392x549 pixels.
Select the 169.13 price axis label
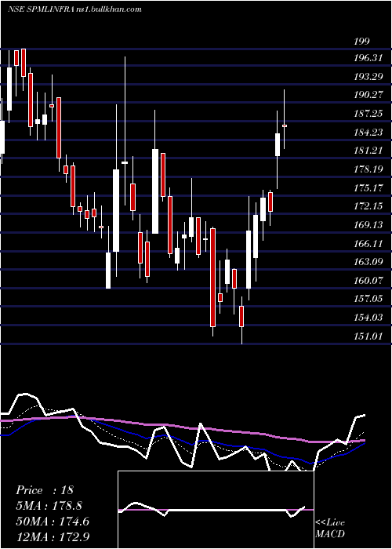click(368, 225)
